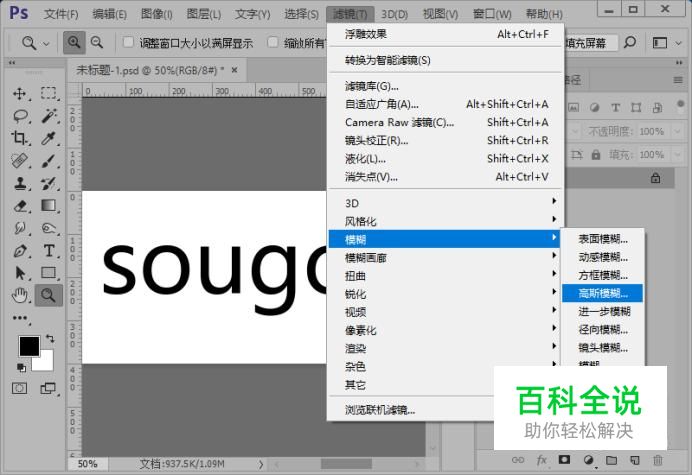This screenshot has width=692, height=475.
Task: Open the 文件(F) menu
Action: point(61,14)
